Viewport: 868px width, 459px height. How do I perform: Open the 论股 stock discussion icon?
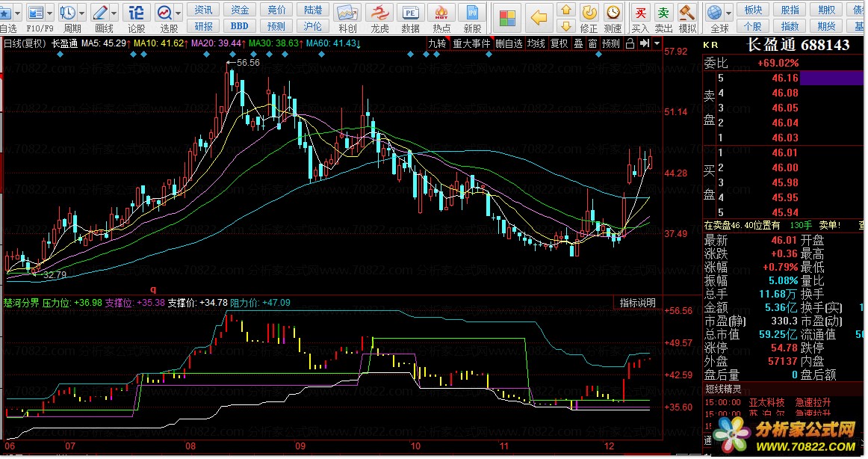click(136, 13)
